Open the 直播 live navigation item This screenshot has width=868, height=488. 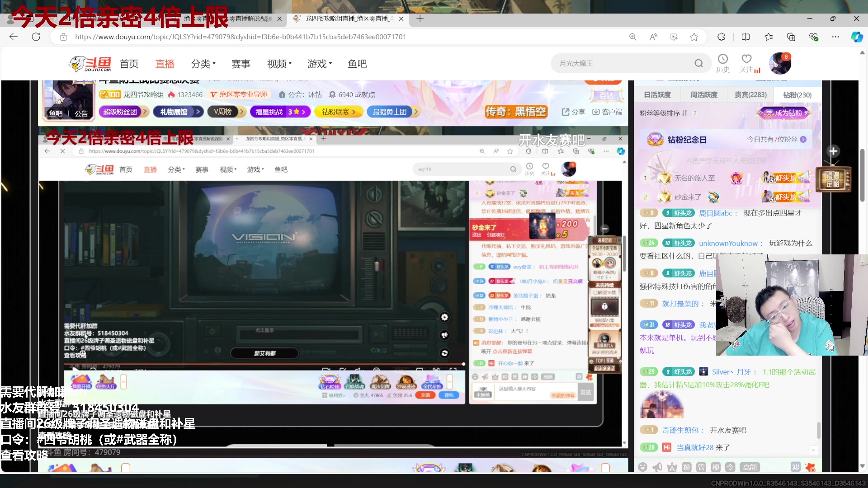165,64
